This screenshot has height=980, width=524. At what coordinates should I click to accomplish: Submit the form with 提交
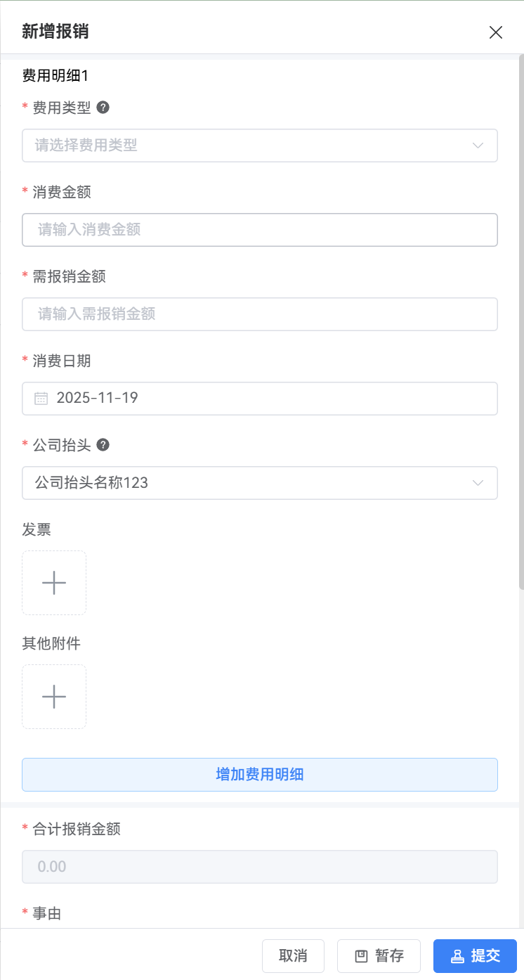click(475, 956)
